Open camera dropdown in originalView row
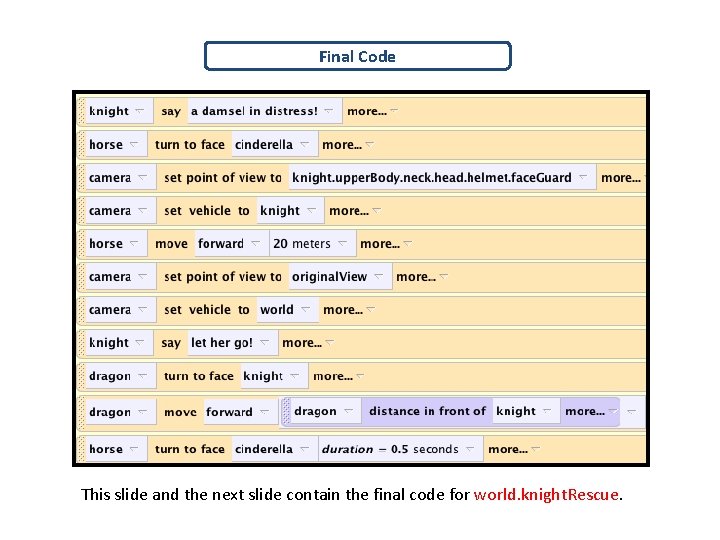 coord(120,277)
